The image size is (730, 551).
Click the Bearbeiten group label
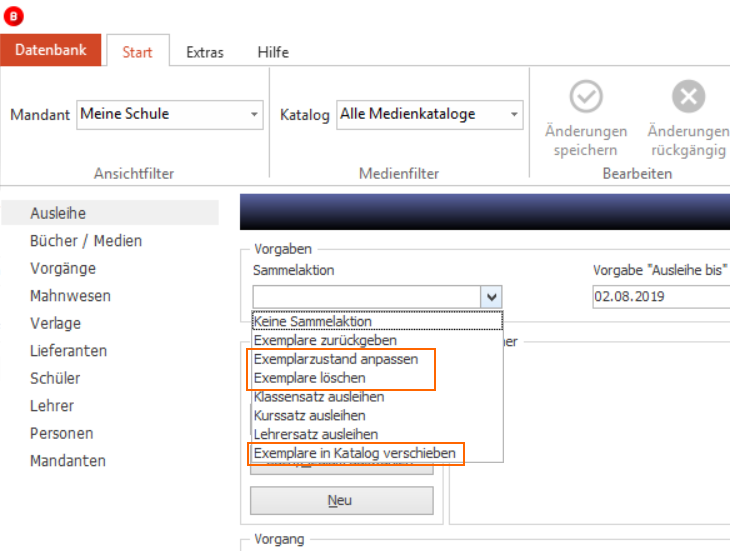(x=637, y=174)
